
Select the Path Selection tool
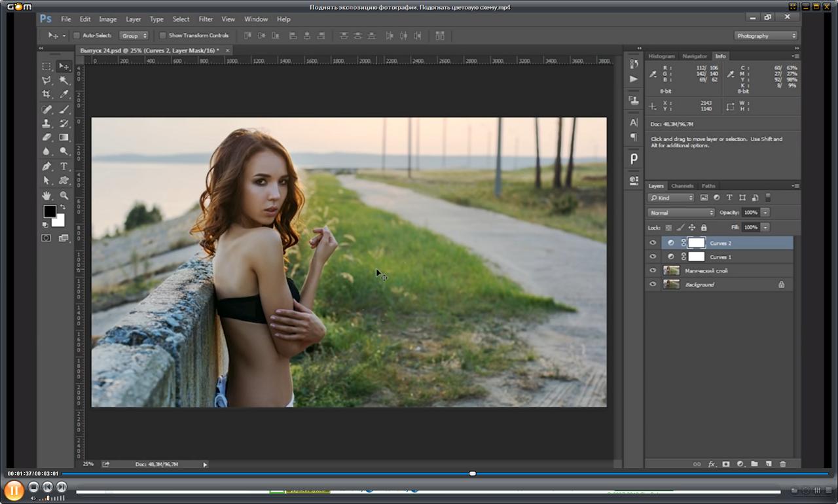[46, 180]
